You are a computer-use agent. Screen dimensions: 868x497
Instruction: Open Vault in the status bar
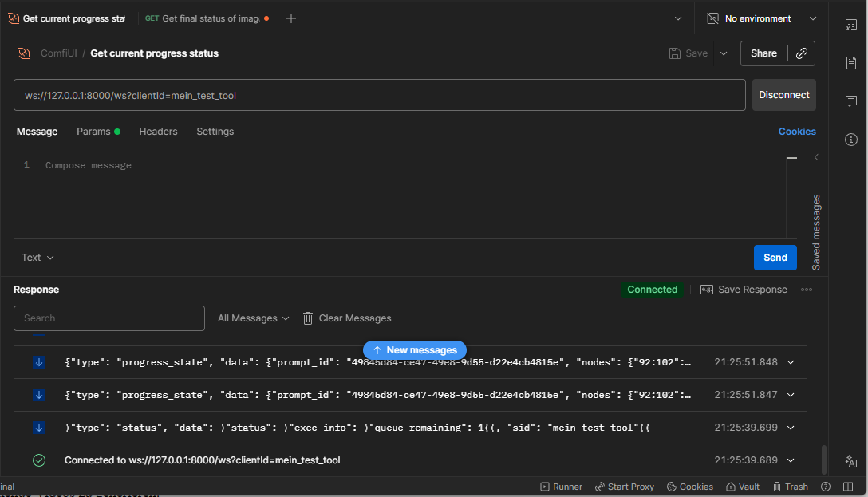coord(742,487)
